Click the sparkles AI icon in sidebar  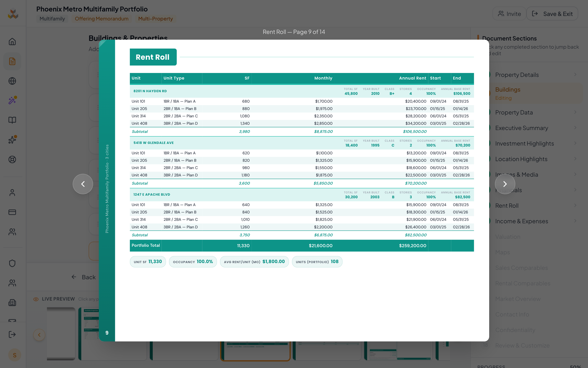[12, 140]
